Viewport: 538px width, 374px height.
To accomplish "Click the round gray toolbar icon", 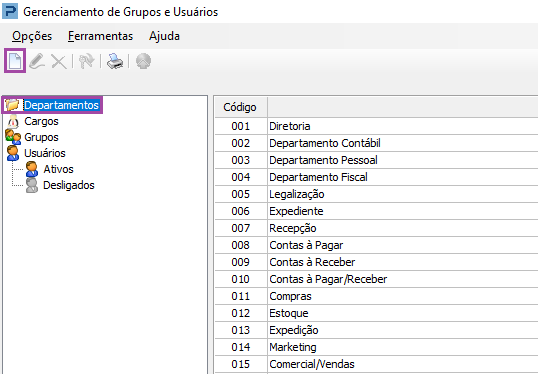I will point(143,61).
